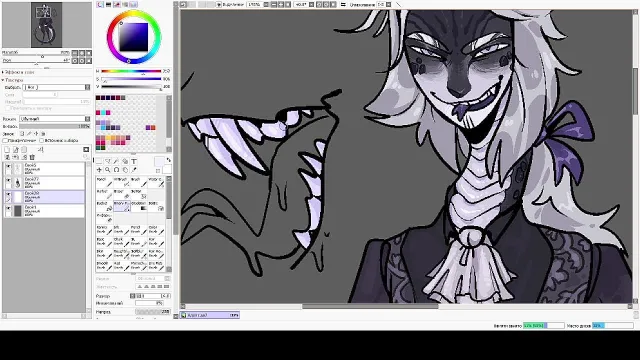Hide the top layer via eye icon

(8, 167)
